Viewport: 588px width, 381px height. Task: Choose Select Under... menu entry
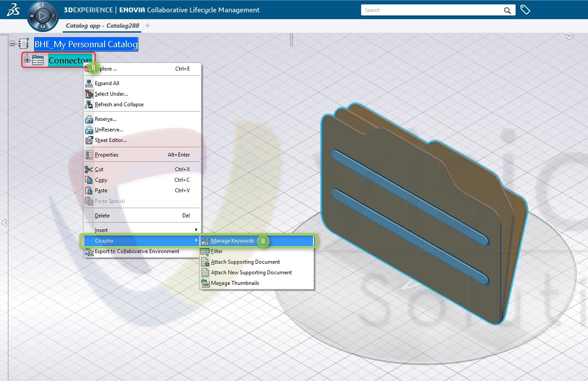142,94
